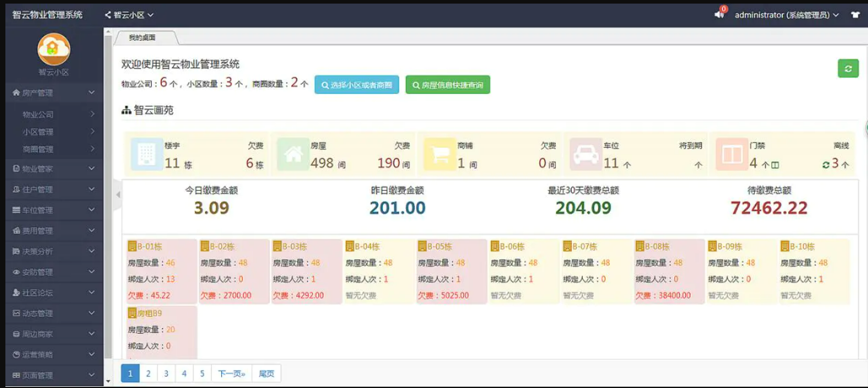The width and height of the screenshot is (868, 388).
Task: Click the small door icon after 4个
Action: [775, 165]
